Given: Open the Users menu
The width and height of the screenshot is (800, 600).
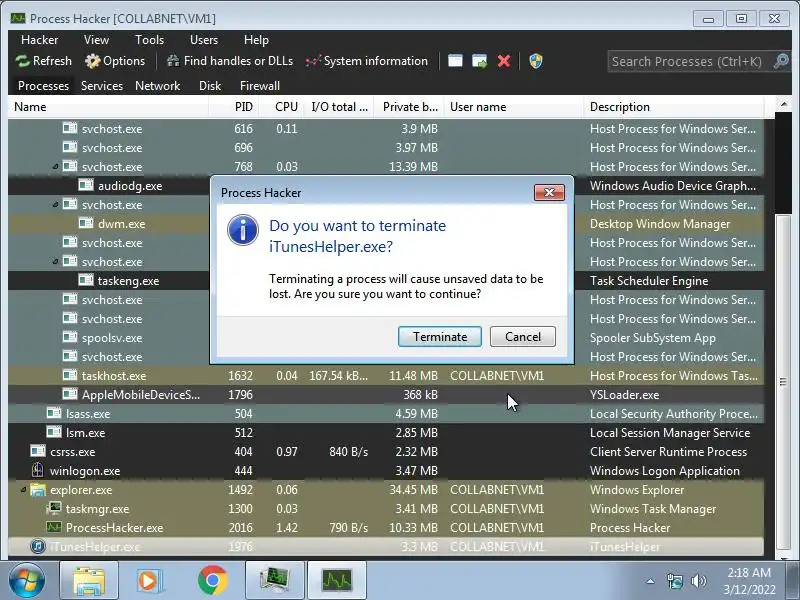Looking at the screenshot, I should [x=204, y=40].
